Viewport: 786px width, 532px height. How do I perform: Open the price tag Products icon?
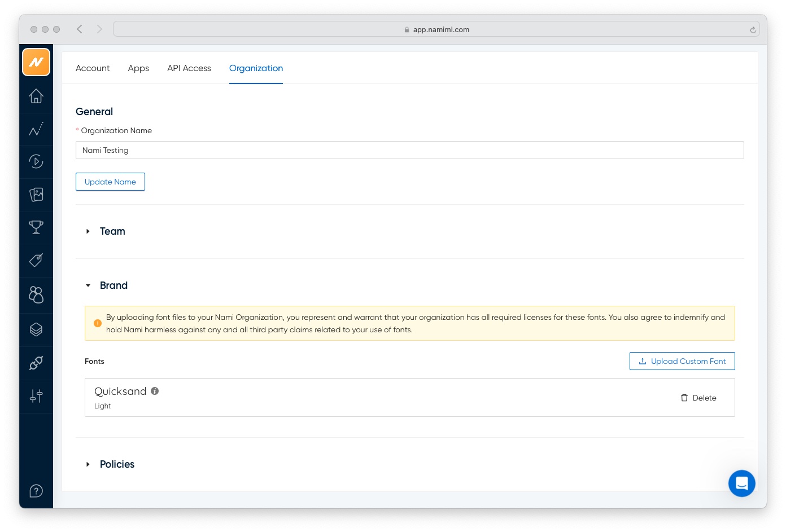36,261
